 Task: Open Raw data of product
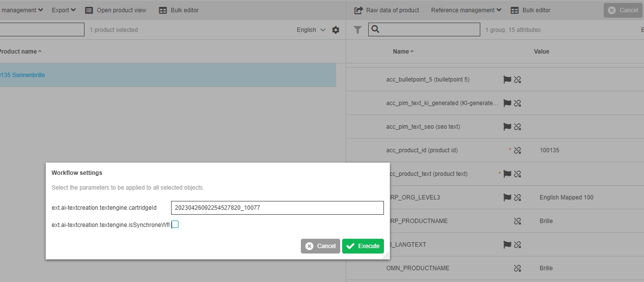click(387, 10)
